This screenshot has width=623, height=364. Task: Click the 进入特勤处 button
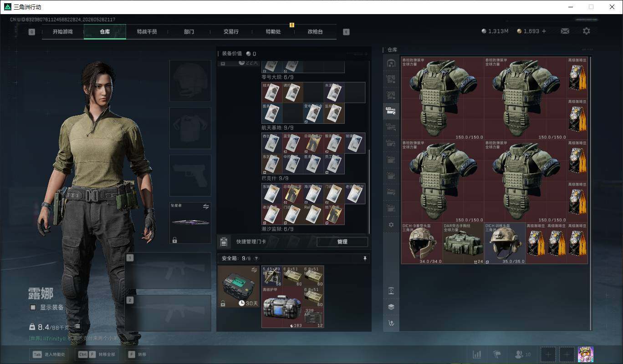(49, 354)
